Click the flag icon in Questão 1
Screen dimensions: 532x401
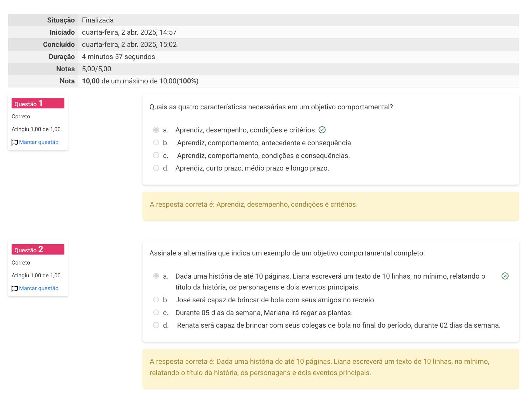coord(14,143)
